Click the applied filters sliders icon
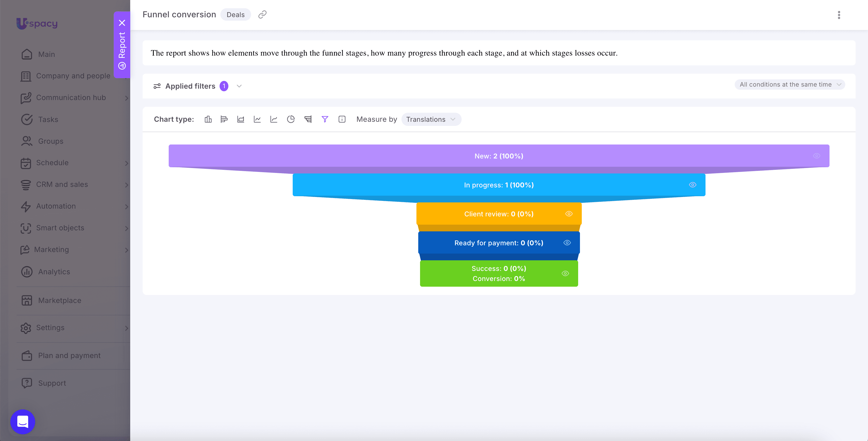The width and height of the screenshot is (868, 441). tap(157, 86)
